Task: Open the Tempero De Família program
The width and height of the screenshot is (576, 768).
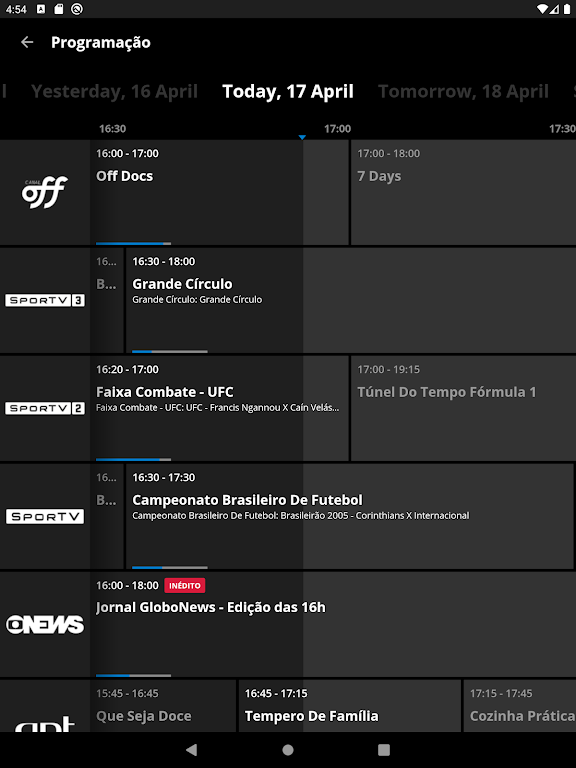Action: tap(350, 706)
